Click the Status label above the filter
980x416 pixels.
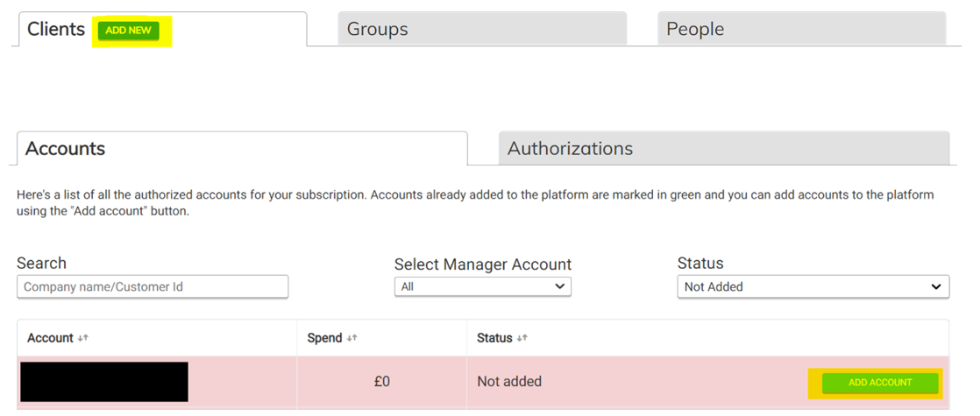[700, 263]
